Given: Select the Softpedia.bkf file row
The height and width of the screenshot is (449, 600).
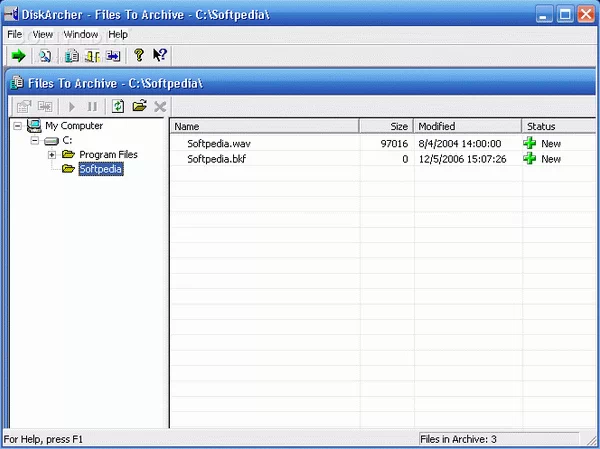Looking at the screenshot, I should tap(383, 159).
